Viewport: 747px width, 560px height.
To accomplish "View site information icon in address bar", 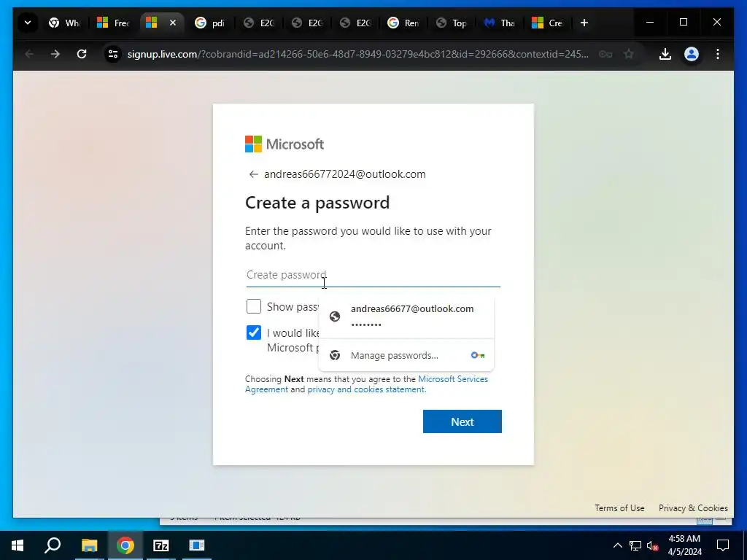I will [113, 54].
